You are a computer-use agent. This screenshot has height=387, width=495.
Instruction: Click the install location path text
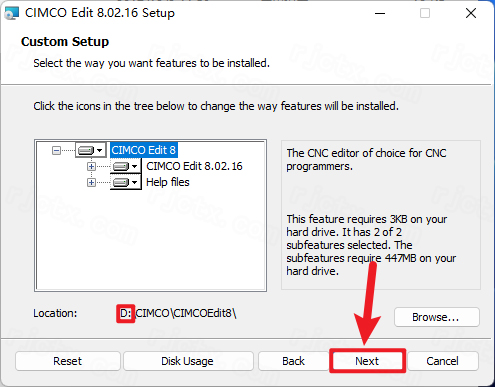178,313
